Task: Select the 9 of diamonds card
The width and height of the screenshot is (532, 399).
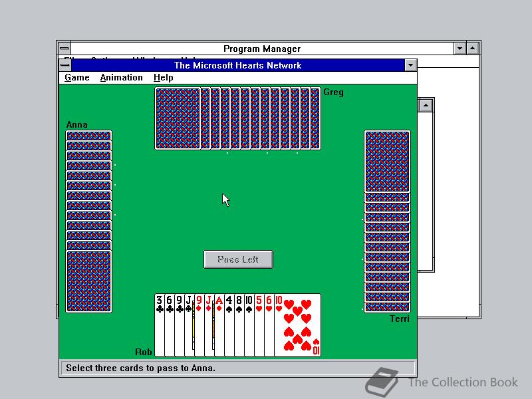Action: (x=199, y=325)
